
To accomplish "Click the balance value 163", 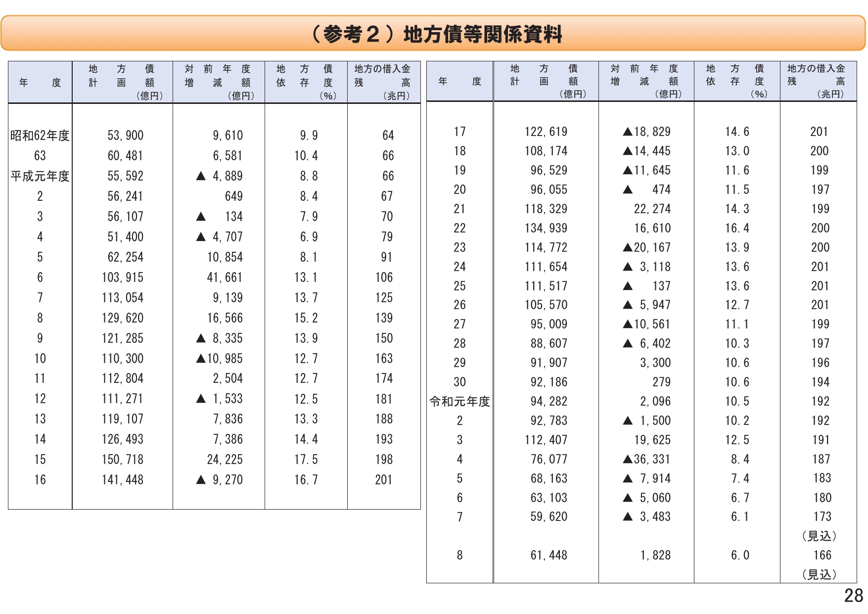I will point(384,359).
